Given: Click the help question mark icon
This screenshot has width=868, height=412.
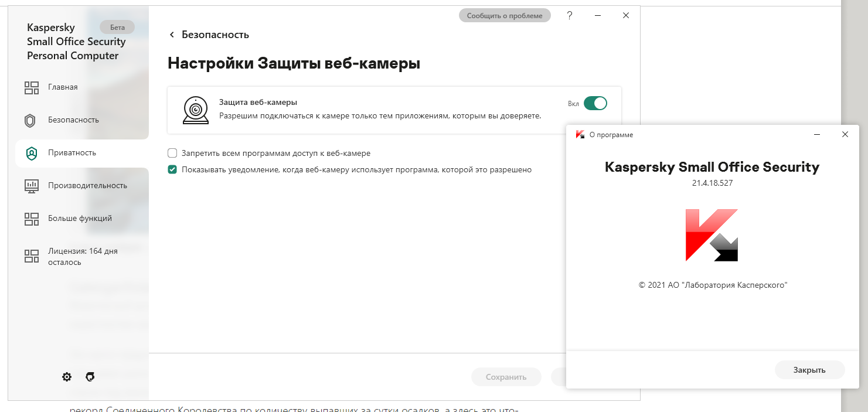Looking at the screenshot, I should coord(570,16).
